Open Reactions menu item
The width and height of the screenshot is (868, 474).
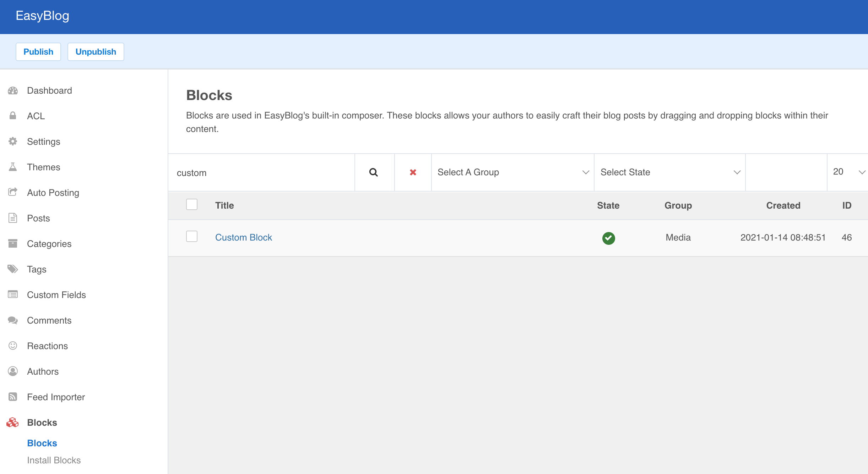[48, 346]
